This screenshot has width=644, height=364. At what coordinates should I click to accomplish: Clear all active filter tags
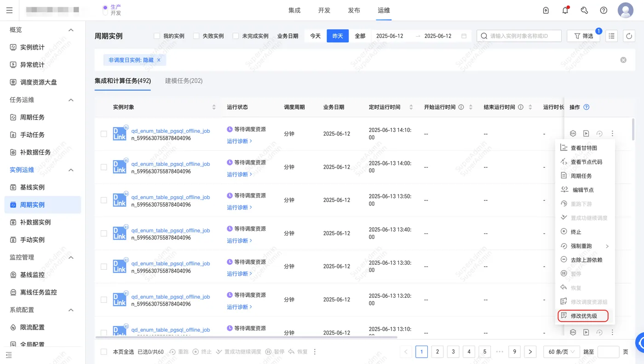tap(623, 60)
